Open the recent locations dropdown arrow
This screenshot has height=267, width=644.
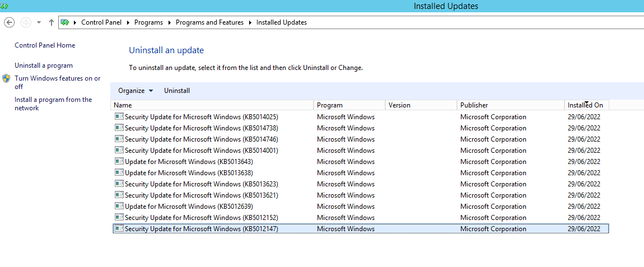39,22
